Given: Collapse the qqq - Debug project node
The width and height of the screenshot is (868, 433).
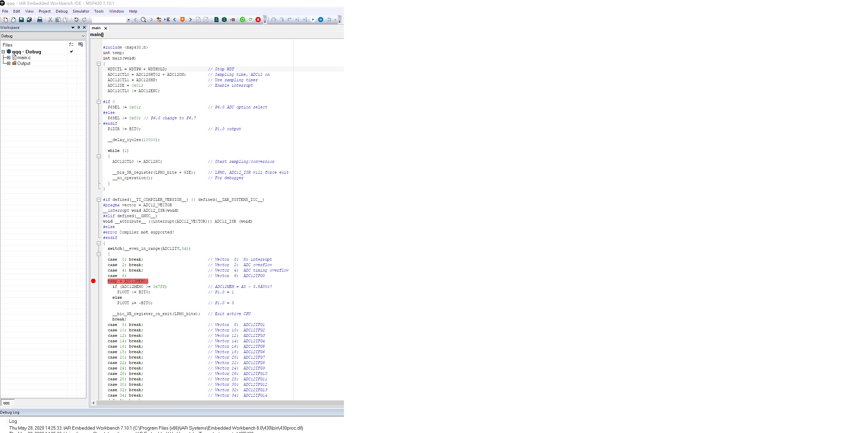Looking at the screenshot, I should [3, 52].
